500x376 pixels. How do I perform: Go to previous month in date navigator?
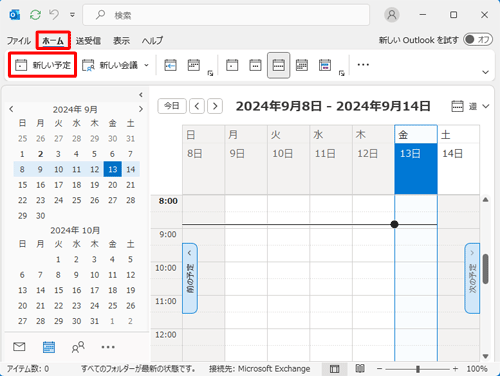tap(11, 109)
